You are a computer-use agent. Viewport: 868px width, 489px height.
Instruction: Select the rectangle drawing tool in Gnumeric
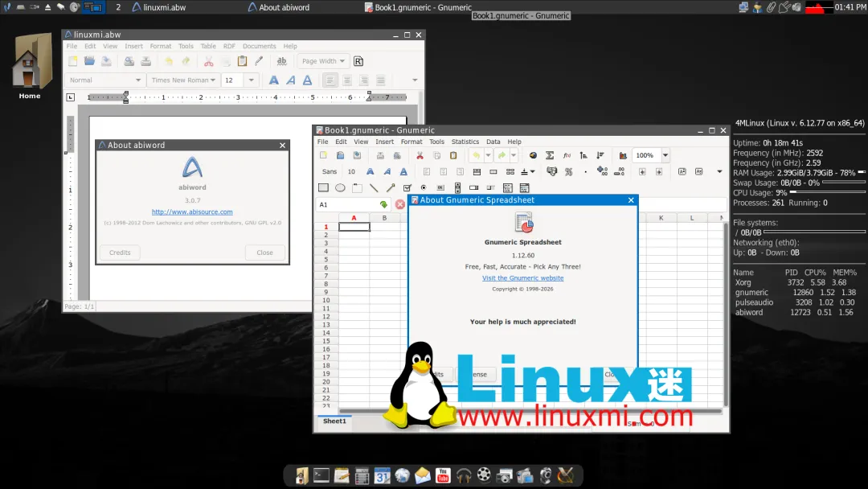[x=323, y=187]
